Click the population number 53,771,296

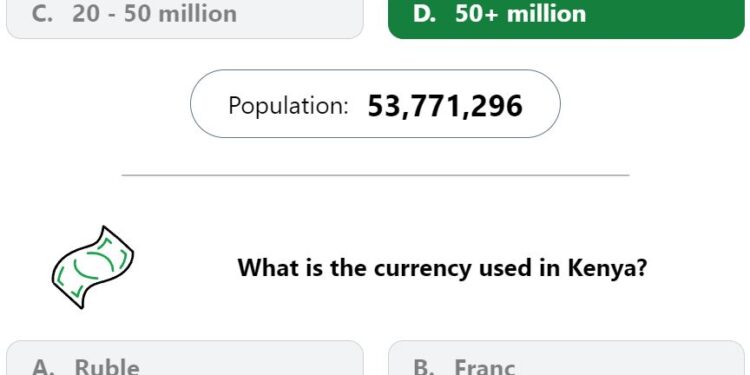pos(445,106)
